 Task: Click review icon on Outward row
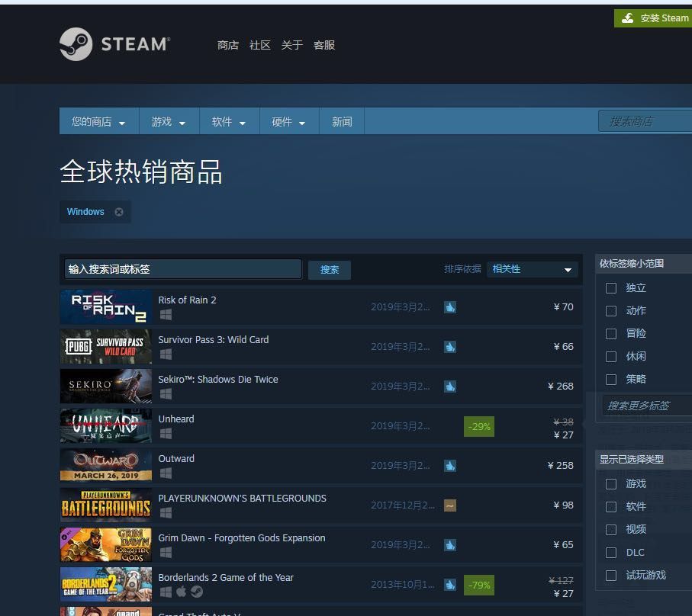(450, 466)
